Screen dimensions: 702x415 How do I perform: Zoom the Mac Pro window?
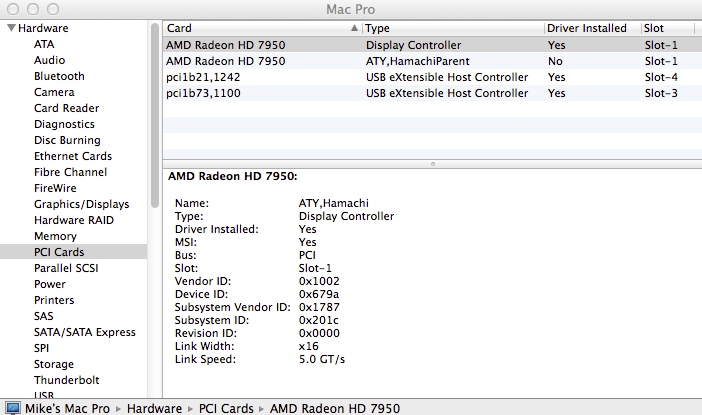[x=53, y=9]
